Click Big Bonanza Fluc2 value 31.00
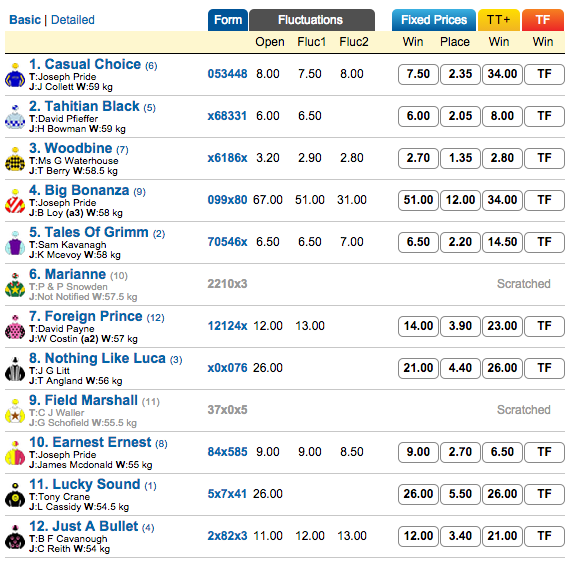Viewport: 569px width, 565px height. [352, 200]
